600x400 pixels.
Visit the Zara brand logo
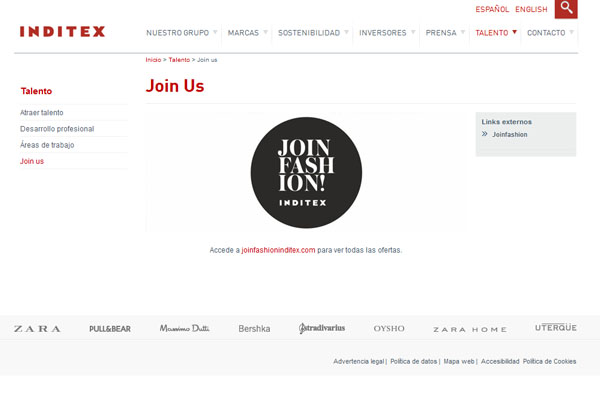tap(37, 329)
